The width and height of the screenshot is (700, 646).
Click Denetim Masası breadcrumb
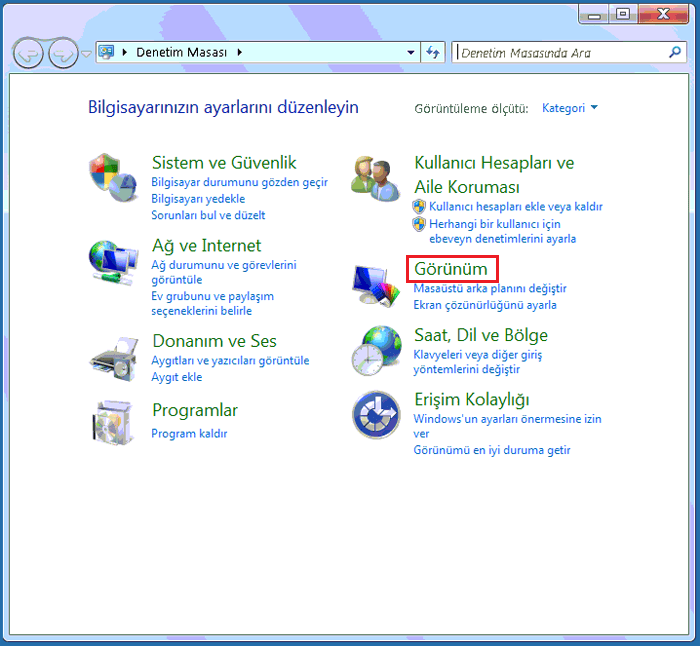pyautogui.click(x=182, y=52)
